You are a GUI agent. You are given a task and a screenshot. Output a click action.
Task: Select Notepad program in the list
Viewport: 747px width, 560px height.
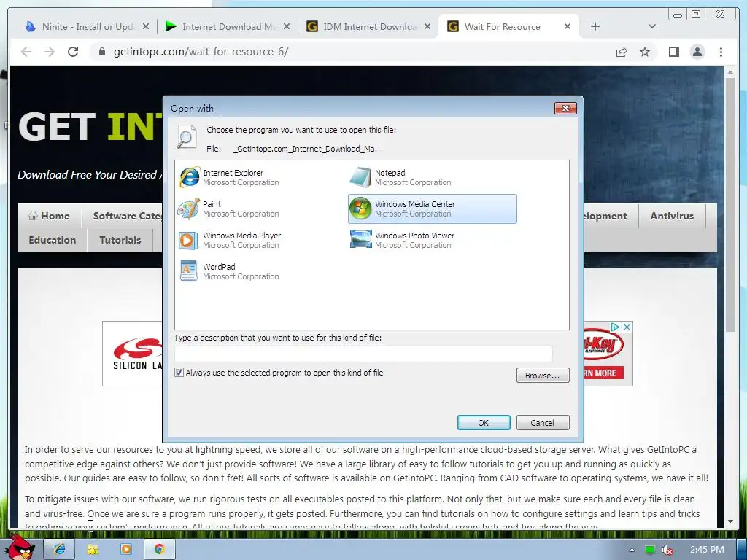click(432, 178)
